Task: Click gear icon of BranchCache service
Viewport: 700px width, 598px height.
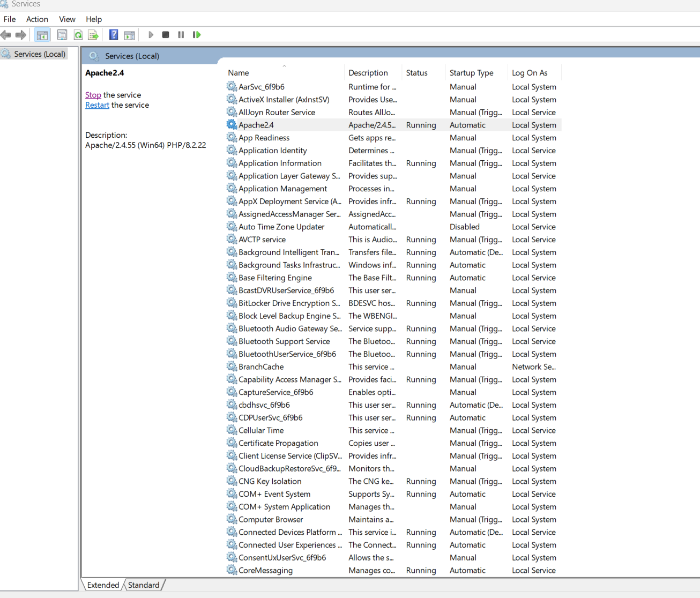Action: pos(232,367)
